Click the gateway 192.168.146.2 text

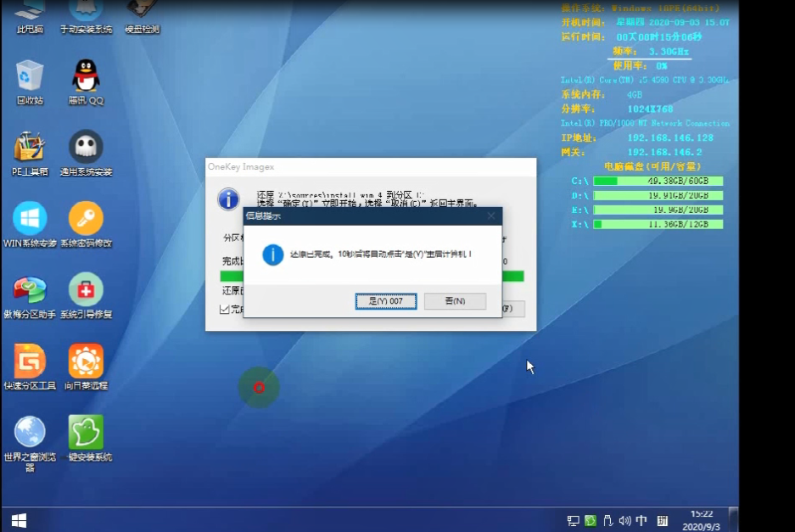tap(664, 152)
